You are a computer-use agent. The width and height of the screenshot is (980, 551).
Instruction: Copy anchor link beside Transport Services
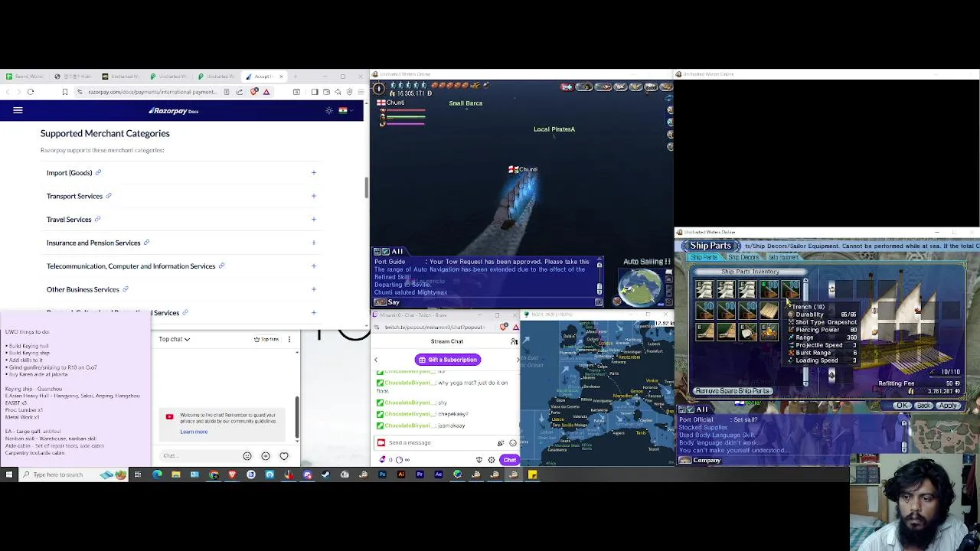click(x=109, y=196)
